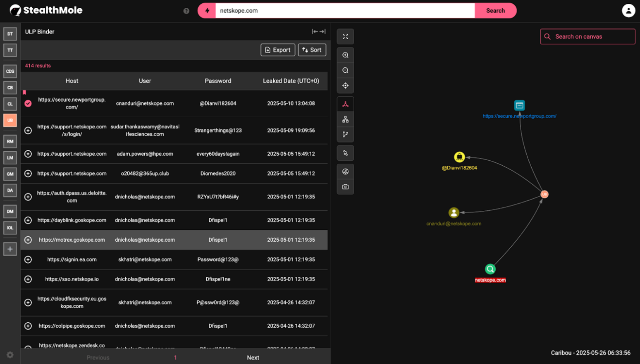The image size is (640, 364).
Task: Select the radial graph layout icon
Action: [345, 104]
